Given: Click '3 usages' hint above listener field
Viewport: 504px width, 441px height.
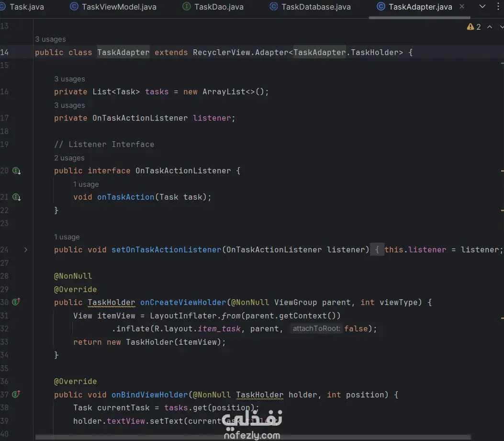Looking at the screenshot, I should [x=70, y=105].
